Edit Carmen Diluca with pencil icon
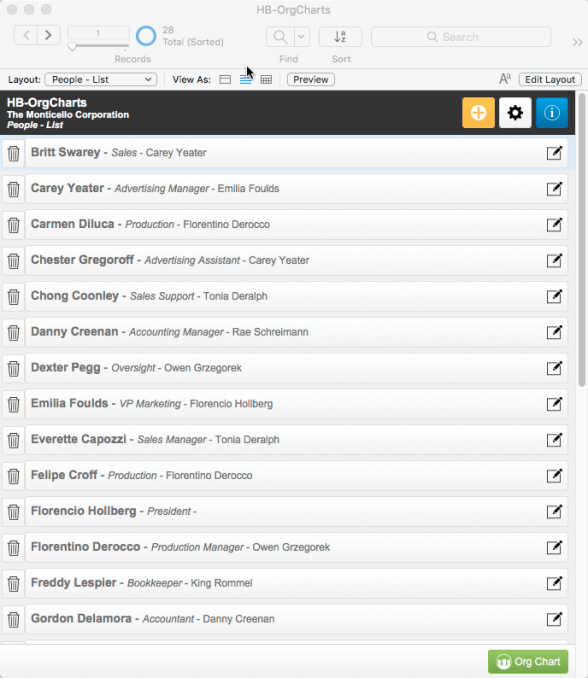 554,224
